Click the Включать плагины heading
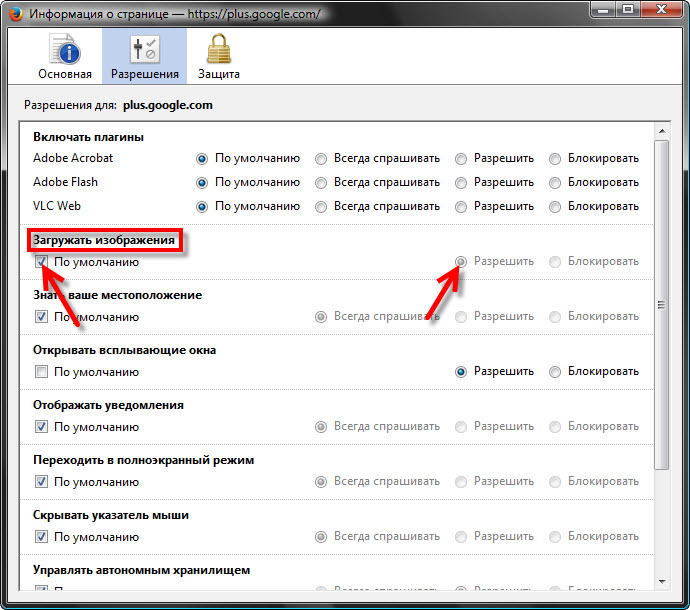 tap(88, 137)
